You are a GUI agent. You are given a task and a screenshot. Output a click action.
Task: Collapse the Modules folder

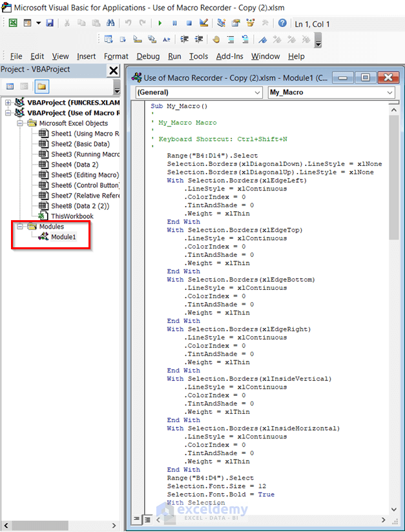click(x=21, y=227)
